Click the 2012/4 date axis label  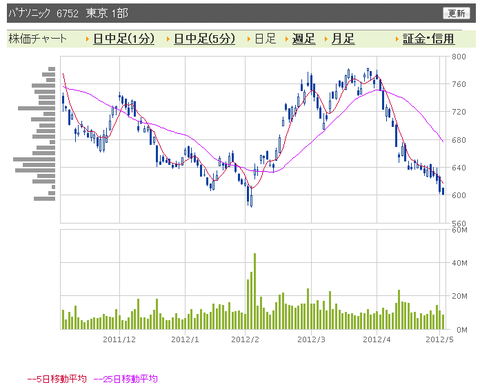click(377, 340)
